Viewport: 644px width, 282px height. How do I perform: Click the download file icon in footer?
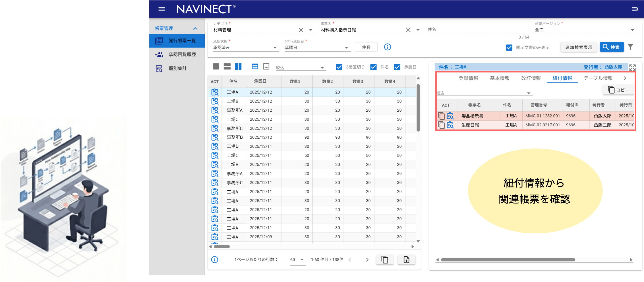[406, 259]
